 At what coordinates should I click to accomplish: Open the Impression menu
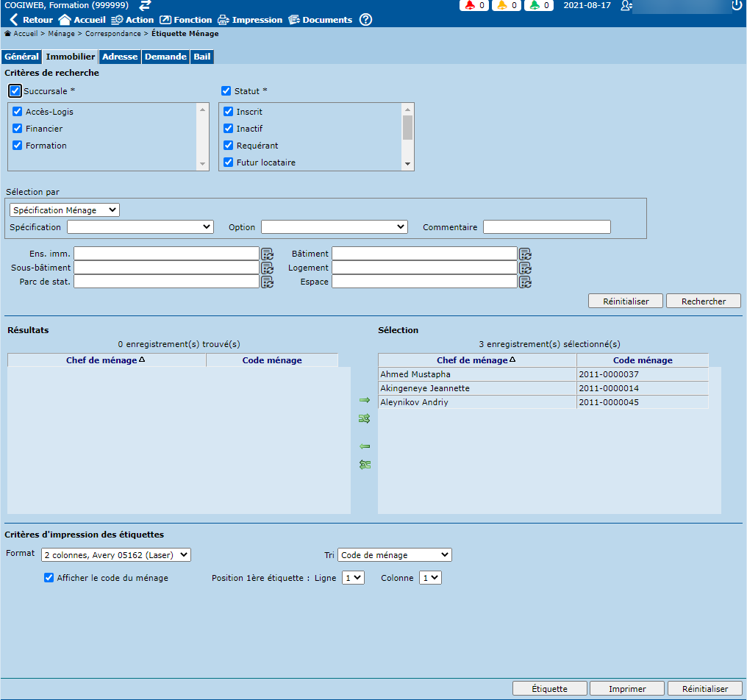249,20
